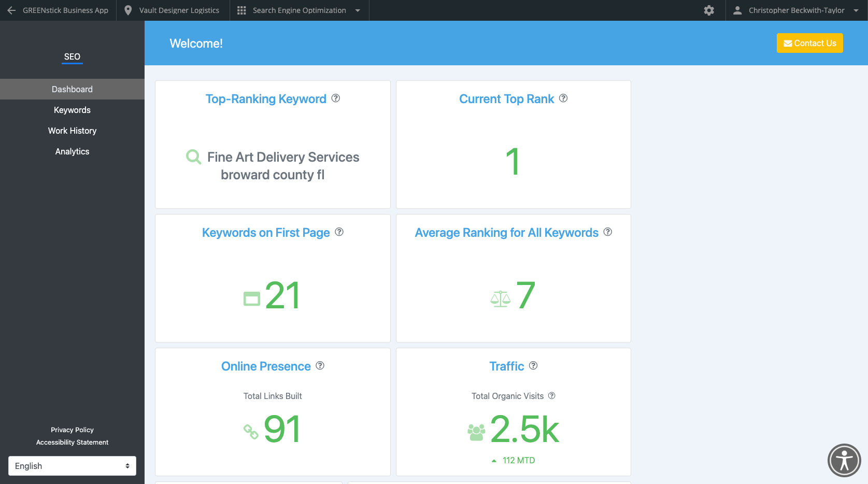This screenshot has height=484, width=868.
Task: Select Work History in the sidebar
Action: (x=72, y=130)
